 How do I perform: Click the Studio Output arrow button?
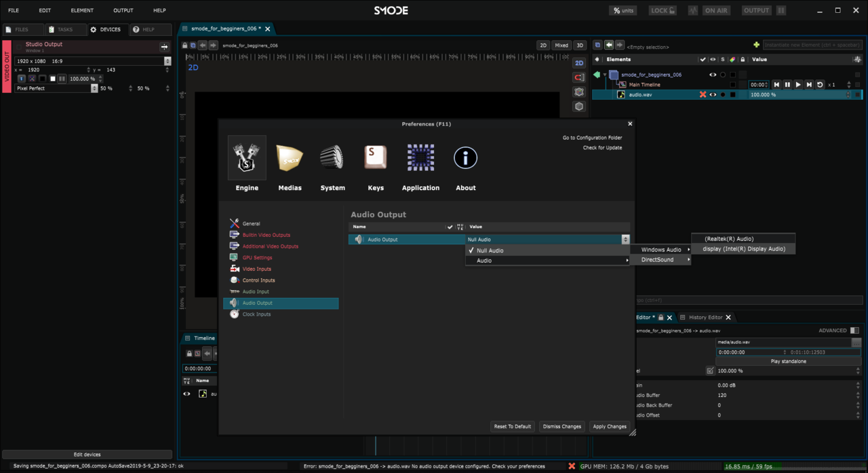pyautogui.click(x=164, y=47)
